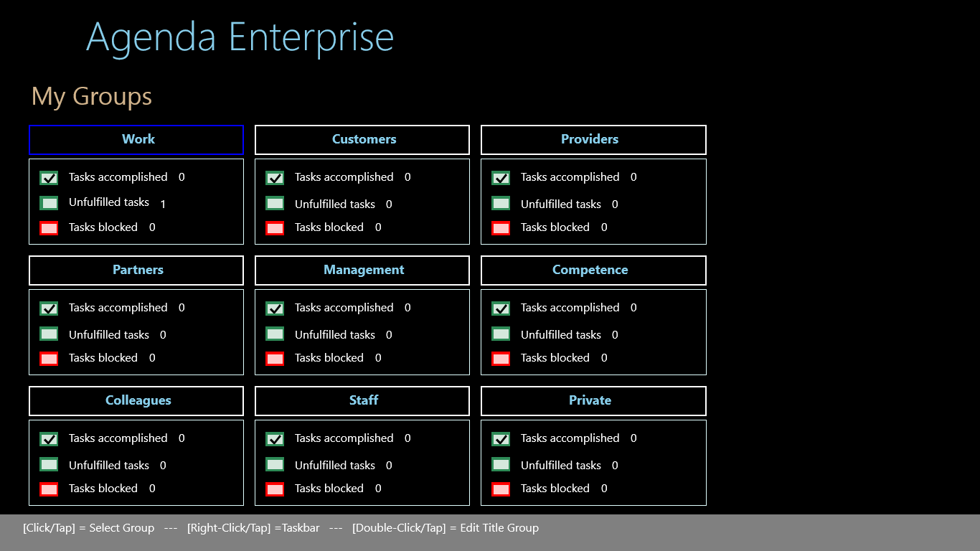Click Private's unfulfilled tasks green icon
The height and width of the screenshot is (551, 980).
click(501, 464)
